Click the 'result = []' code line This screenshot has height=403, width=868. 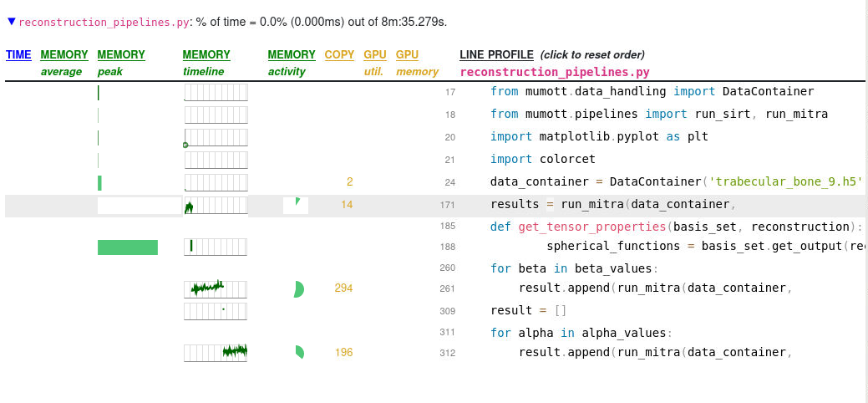coord(529,310)
